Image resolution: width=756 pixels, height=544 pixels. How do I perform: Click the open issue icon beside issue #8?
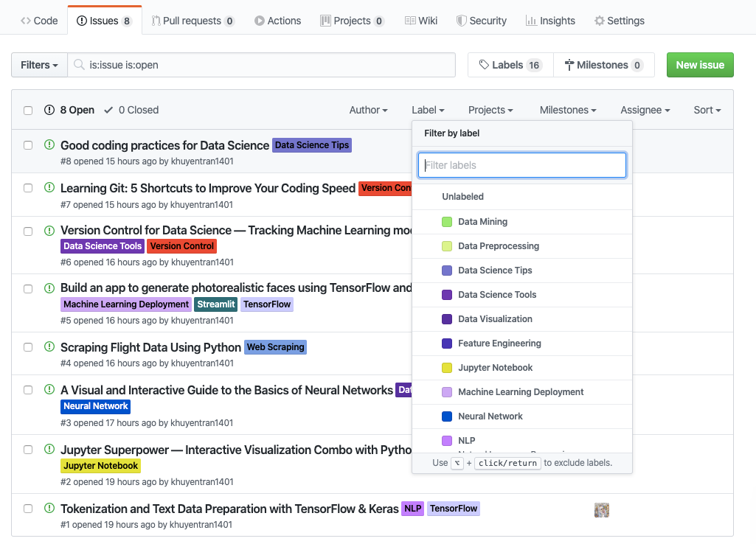(49, 145)
